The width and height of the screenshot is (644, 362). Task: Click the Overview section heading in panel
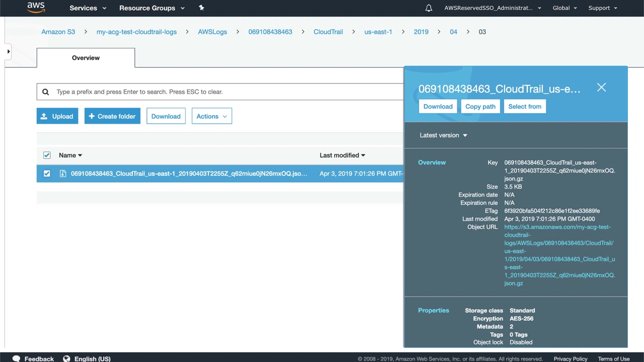pos(432,162)
